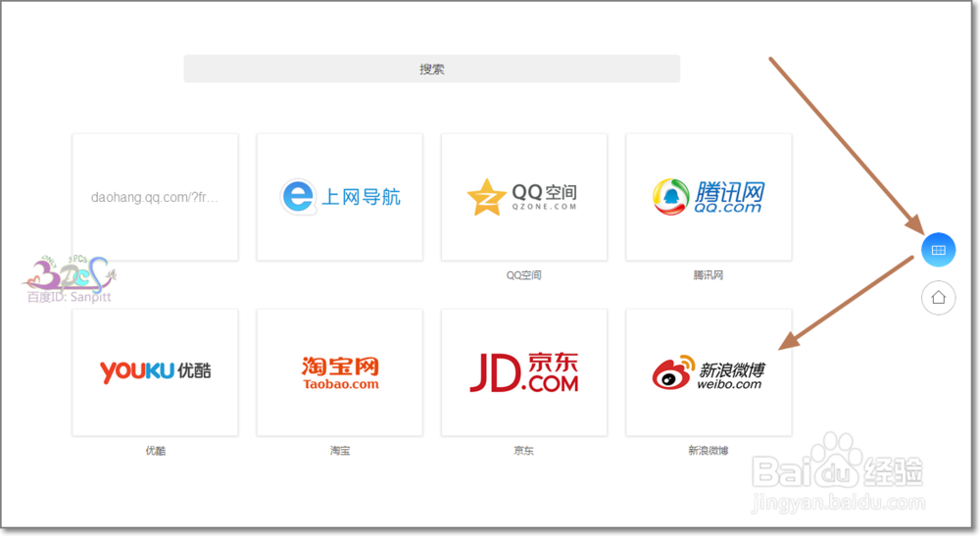
Task: Click the 京东 caption text
Action: point(523,451)
